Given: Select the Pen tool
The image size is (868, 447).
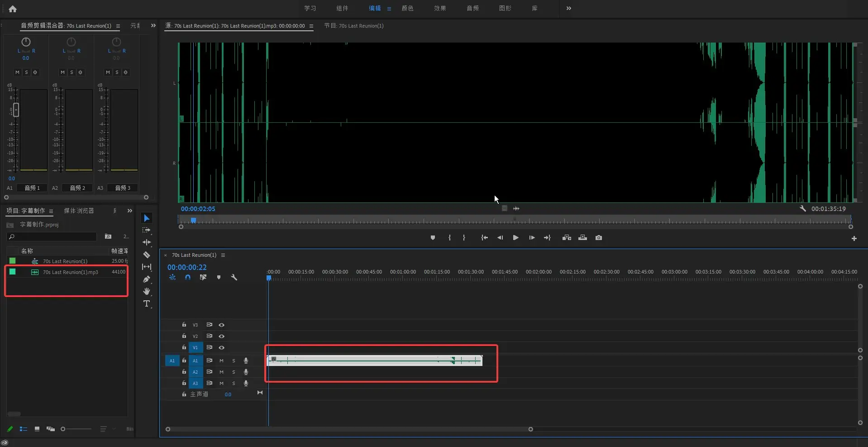Looking at the screenshot, I should (147, 279).
